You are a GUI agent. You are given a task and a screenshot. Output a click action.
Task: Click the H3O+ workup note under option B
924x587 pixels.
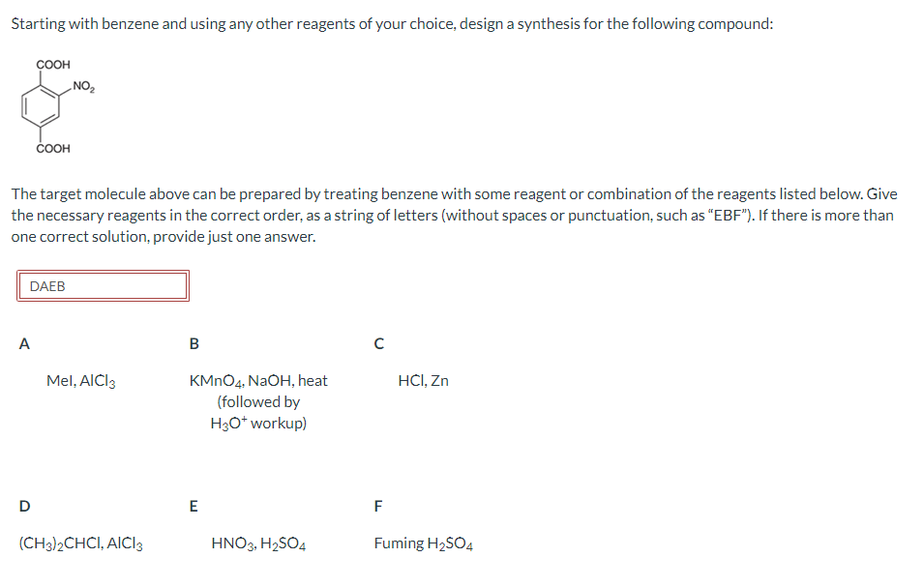tap(258, 424)
